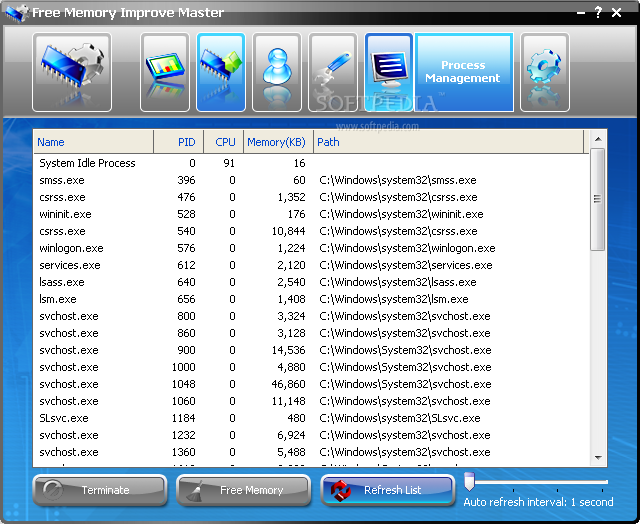The height and width of the screenshot is (524, 641).
Task: Select the services.exe process row
Action: tap(312, 265)
